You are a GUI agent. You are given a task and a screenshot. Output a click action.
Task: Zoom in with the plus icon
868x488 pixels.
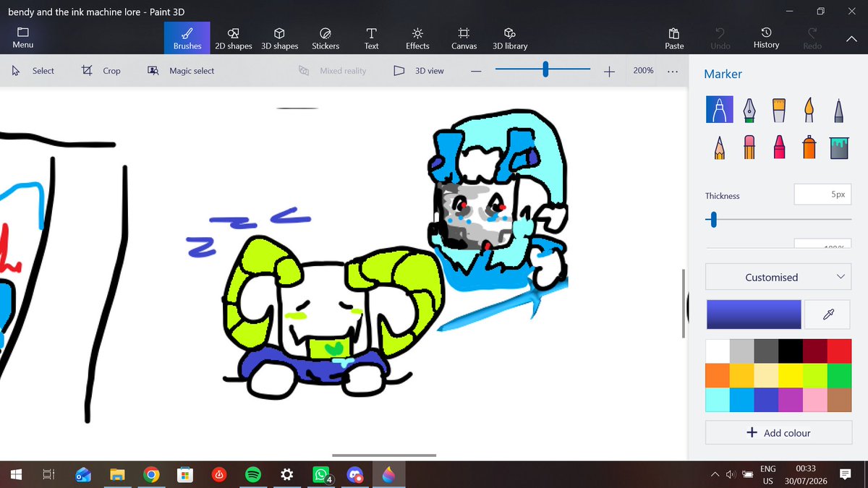pos(609,71)
